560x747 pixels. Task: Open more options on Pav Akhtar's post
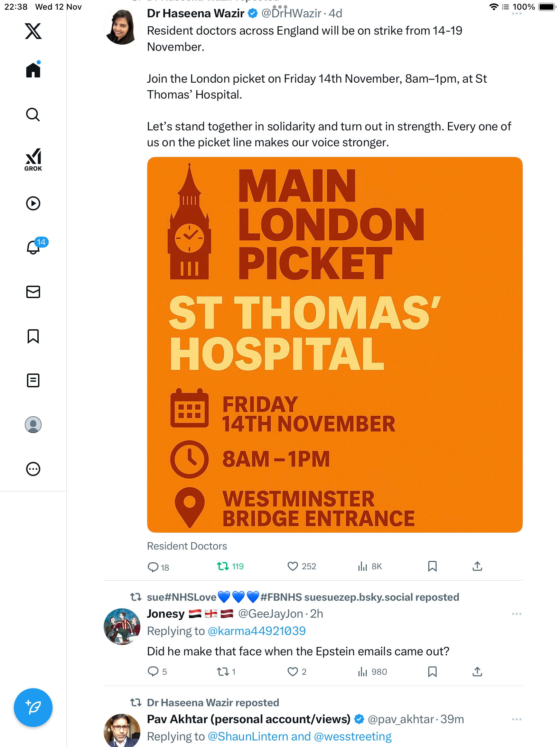516,719
